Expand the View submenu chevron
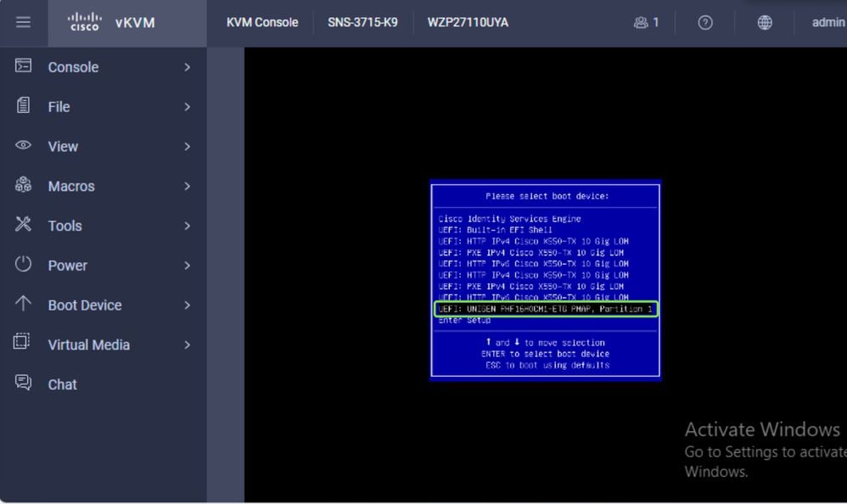 pos(187,147)
